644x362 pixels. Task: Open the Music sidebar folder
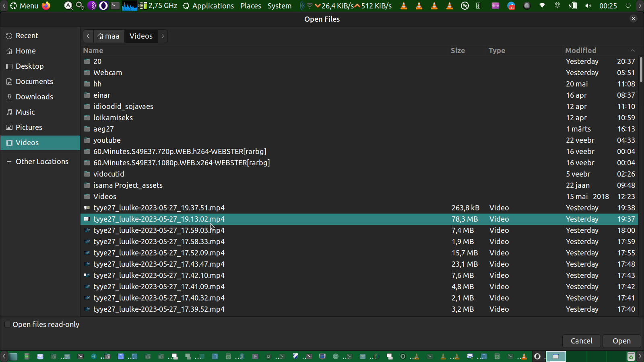coord(25,112)
